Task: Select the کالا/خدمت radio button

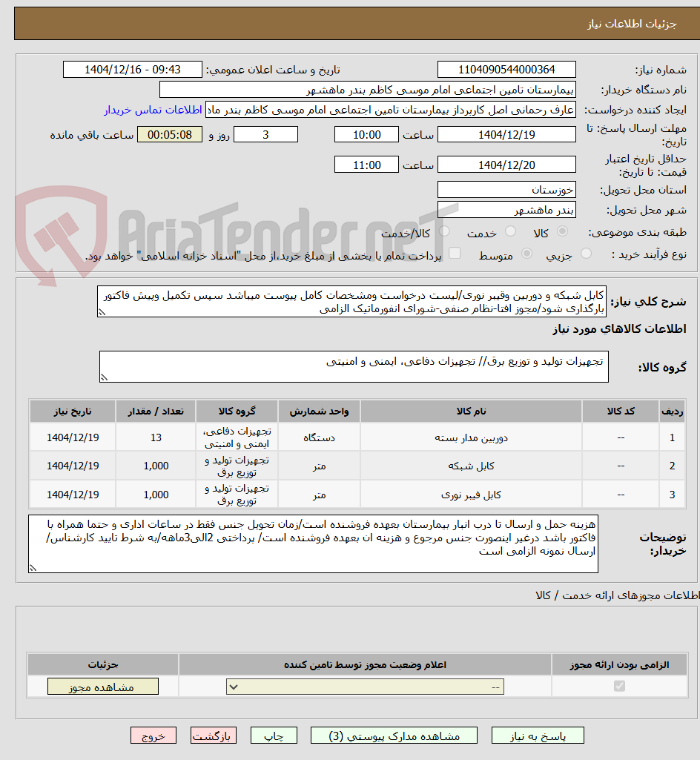Action: coord(444,231)
